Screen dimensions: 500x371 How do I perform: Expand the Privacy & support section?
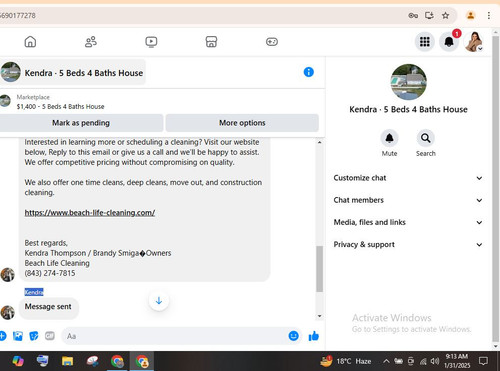408,245
